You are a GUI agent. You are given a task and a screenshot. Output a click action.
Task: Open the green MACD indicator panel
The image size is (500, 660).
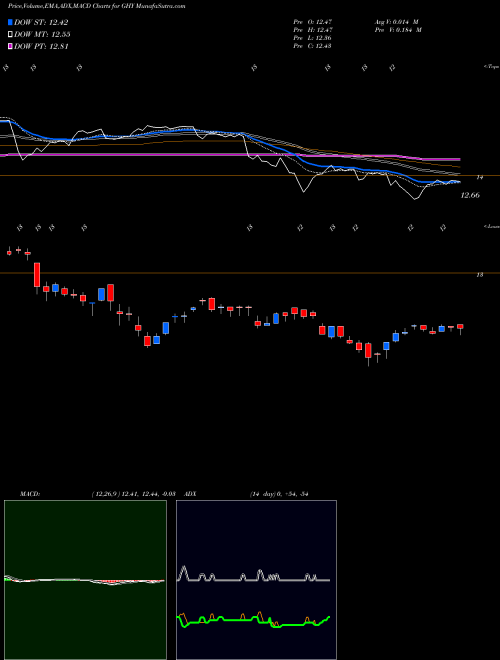[85, 580]
